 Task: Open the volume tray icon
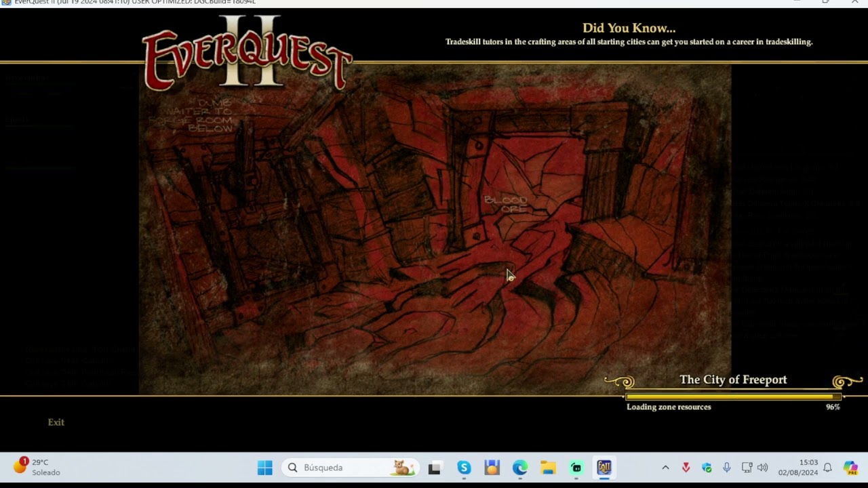[763, 468]
